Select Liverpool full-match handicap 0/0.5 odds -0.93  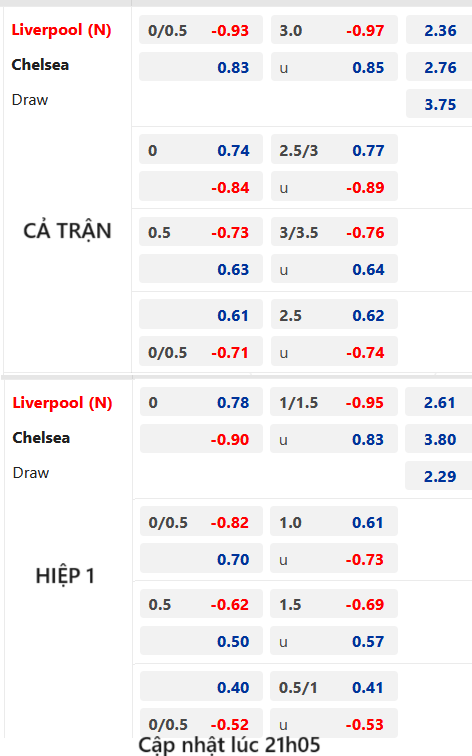(201, 30)
